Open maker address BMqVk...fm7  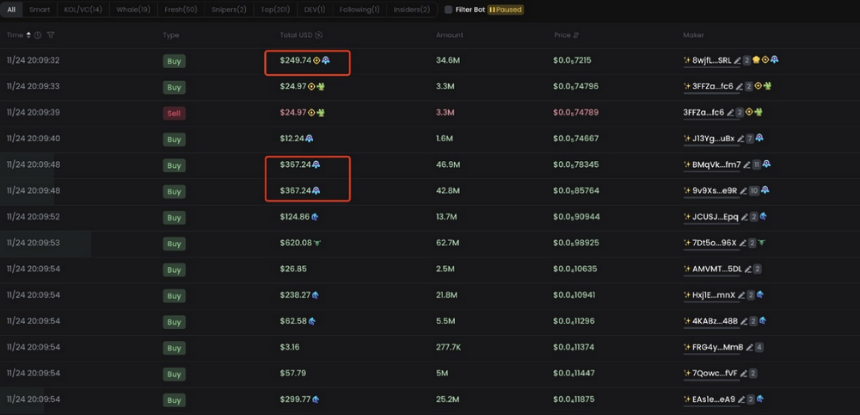click(716, 164)
